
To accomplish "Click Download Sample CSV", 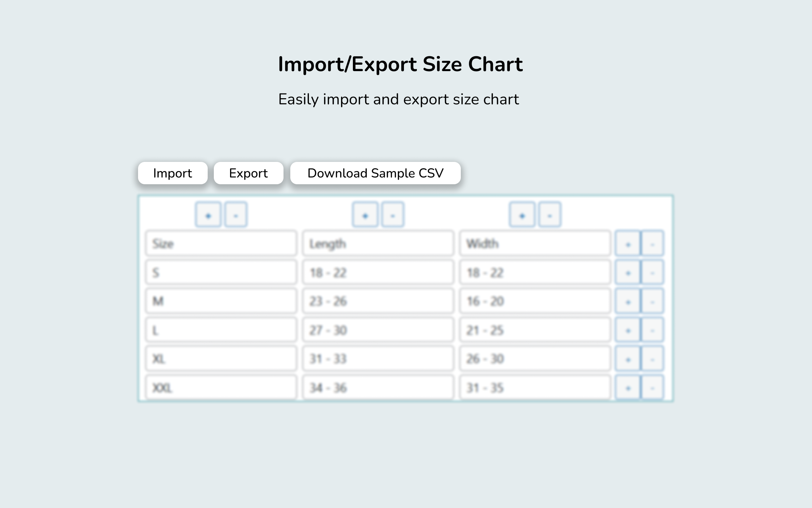I will pyautogui.click(x=375, y=173).
